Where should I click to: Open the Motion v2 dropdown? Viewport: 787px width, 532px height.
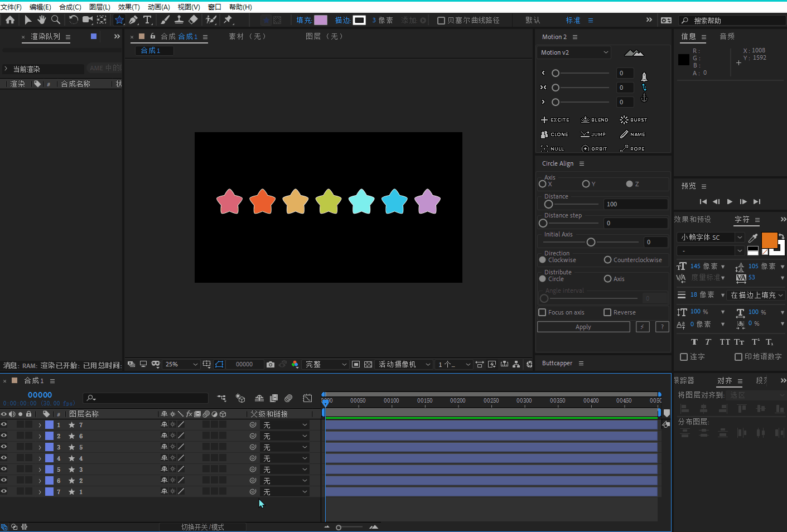(x=574, y=52)
